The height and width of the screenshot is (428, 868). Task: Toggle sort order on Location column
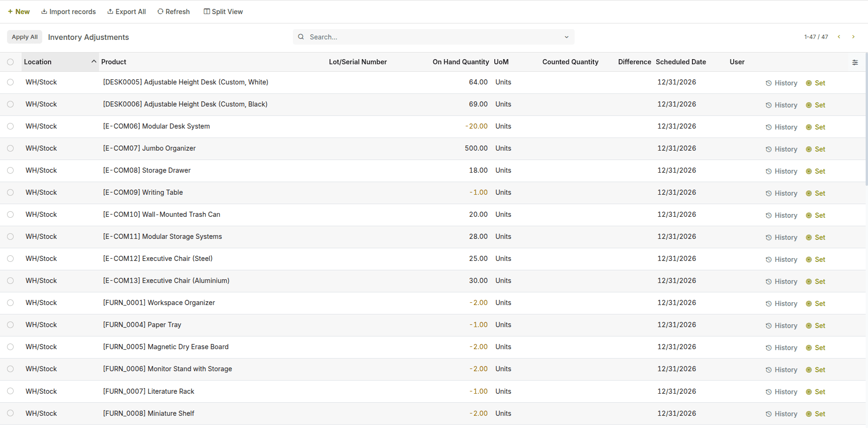point(93,61)
